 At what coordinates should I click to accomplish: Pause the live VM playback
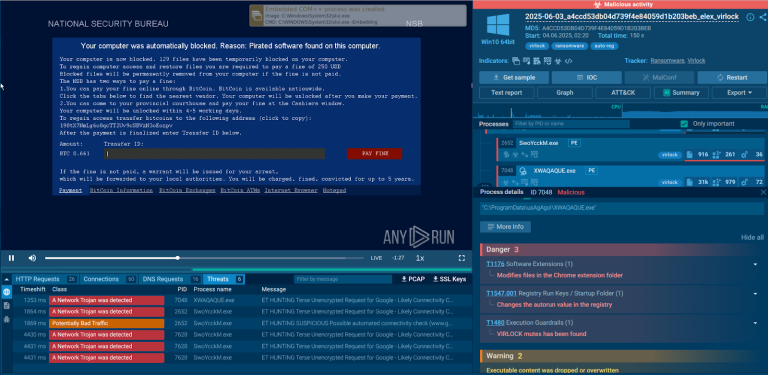pos(11,258)
